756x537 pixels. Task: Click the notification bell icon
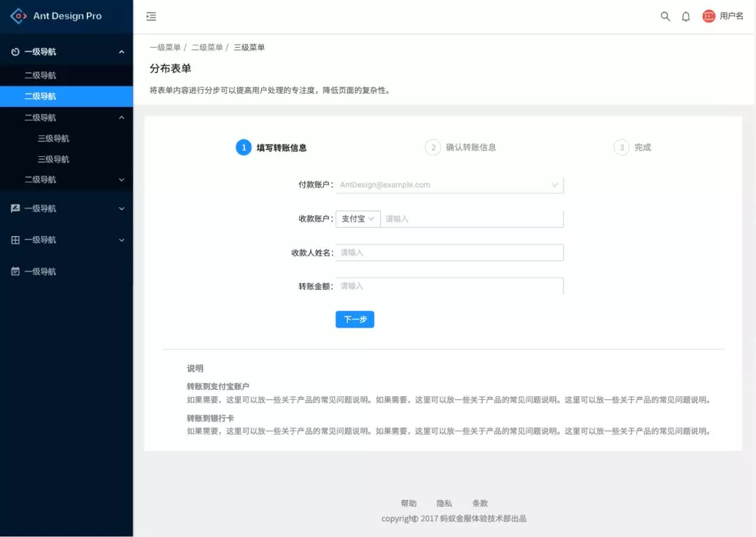point(685,15)
